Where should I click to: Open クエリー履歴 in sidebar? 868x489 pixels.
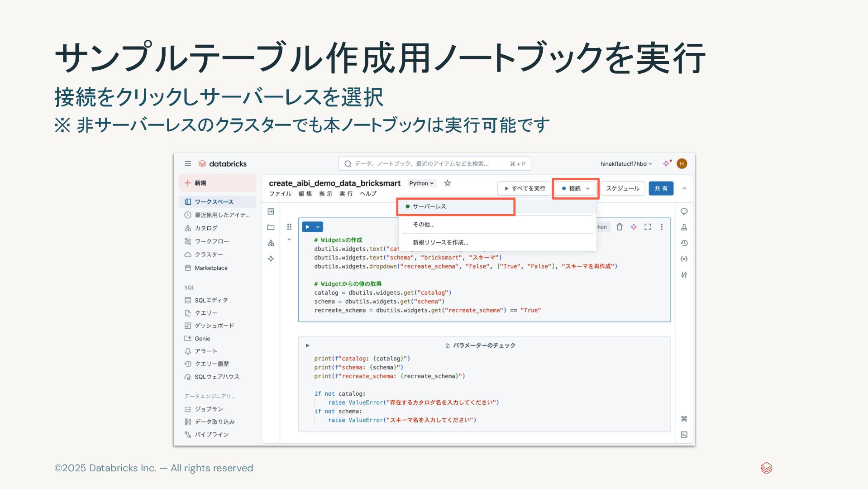(218, 364)
